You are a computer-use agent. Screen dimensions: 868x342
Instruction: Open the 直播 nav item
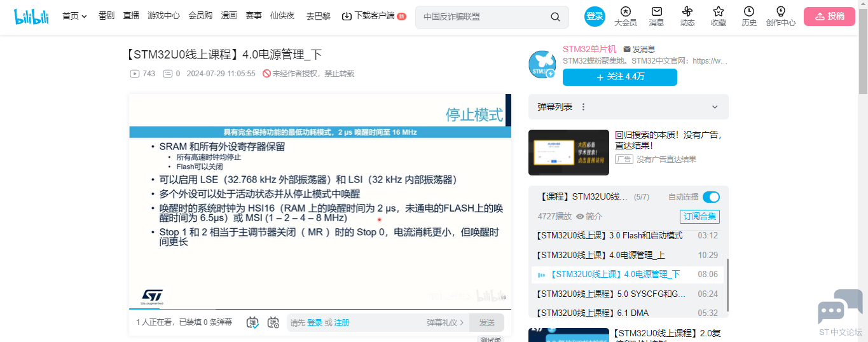click(x=131, y=16)
